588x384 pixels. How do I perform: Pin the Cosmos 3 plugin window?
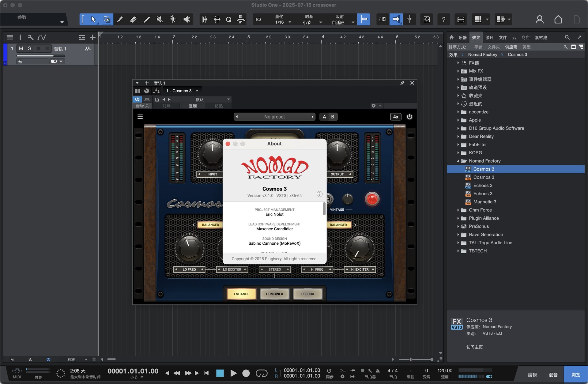point(402,83)
